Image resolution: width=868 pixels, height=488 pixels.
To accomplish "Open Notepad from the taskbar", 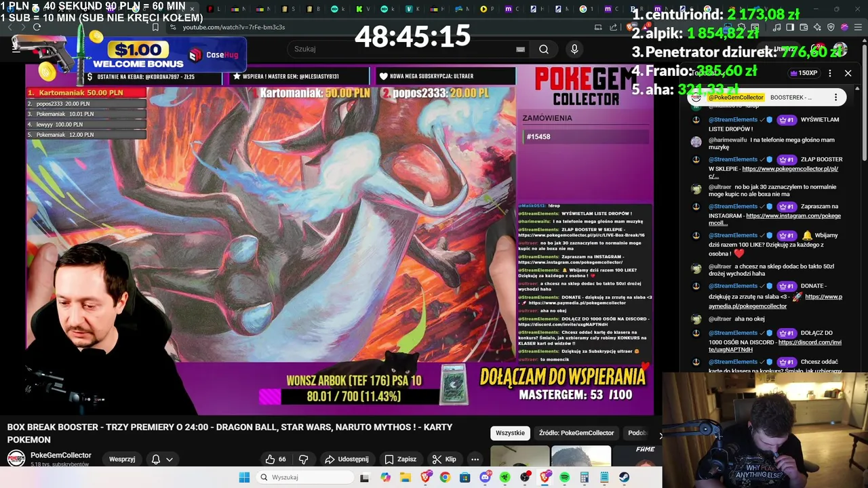I will tap(604, 477).
